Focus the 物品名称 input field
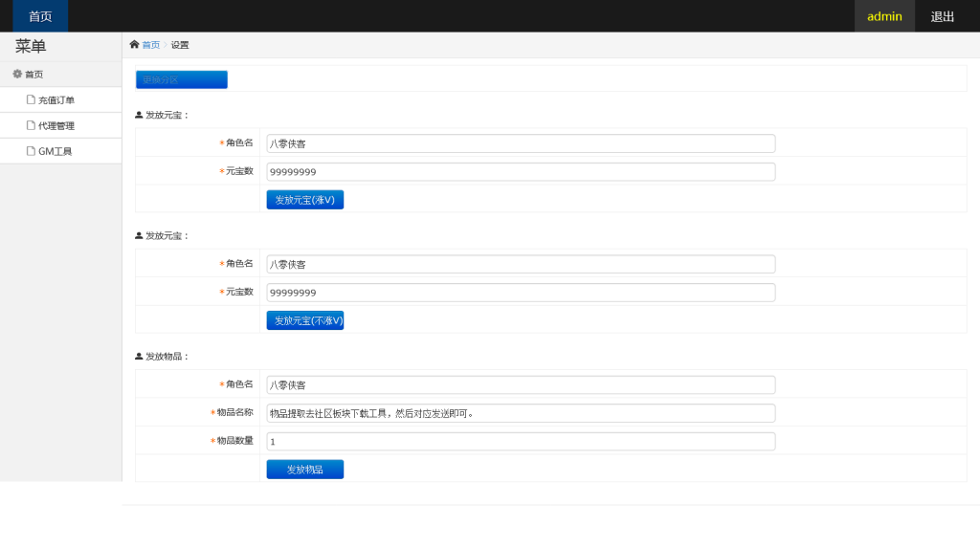 click(x=521, y=413)
